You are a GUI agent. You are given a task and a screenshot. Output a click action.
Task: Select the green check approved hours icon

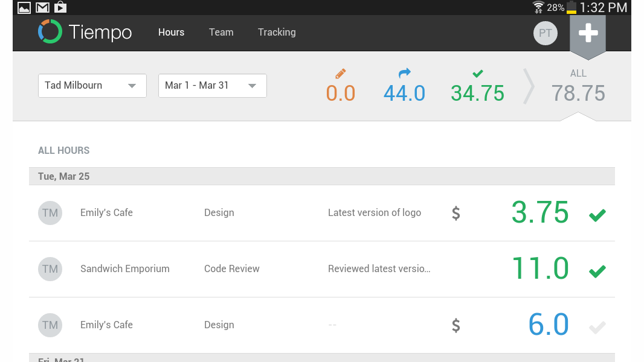point(477,74)
